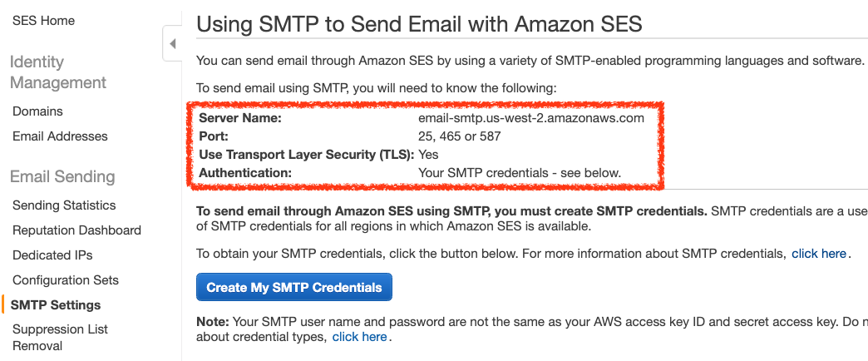Collapse the left sidebar with the arrow

pyautogui.click(x=172, y=43)
